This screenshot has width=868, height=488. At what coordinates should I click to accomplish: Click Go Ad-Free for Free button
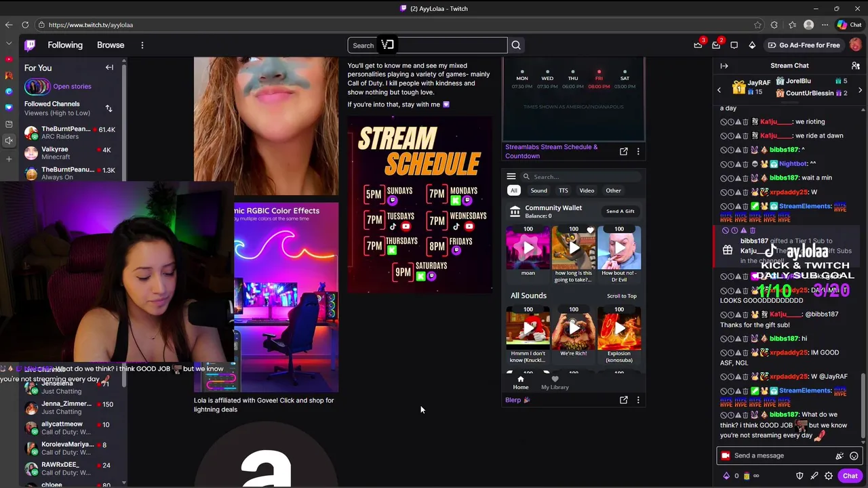(x=804, y=45)
